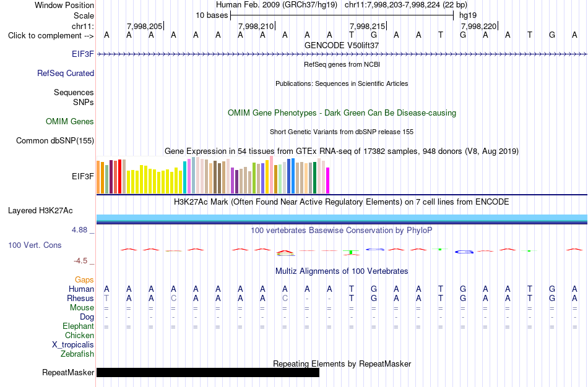Image resolution: width=588 pixels, height=387 pixels.
Task: Click the hg19 label beside scale bar
Action: pyautogui.click(x=468, y=15)
